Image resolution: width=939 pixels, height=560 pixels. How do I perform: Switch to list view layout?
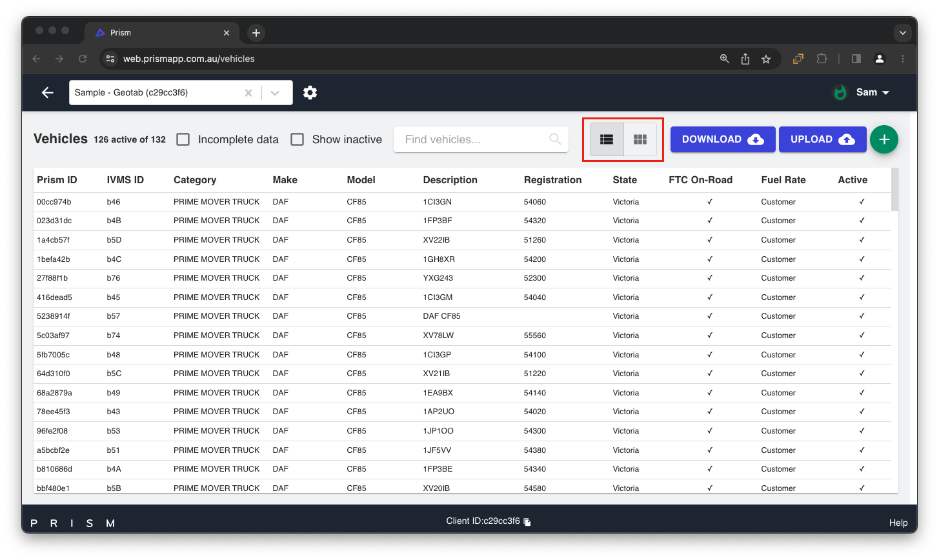[x=607, y=139]
